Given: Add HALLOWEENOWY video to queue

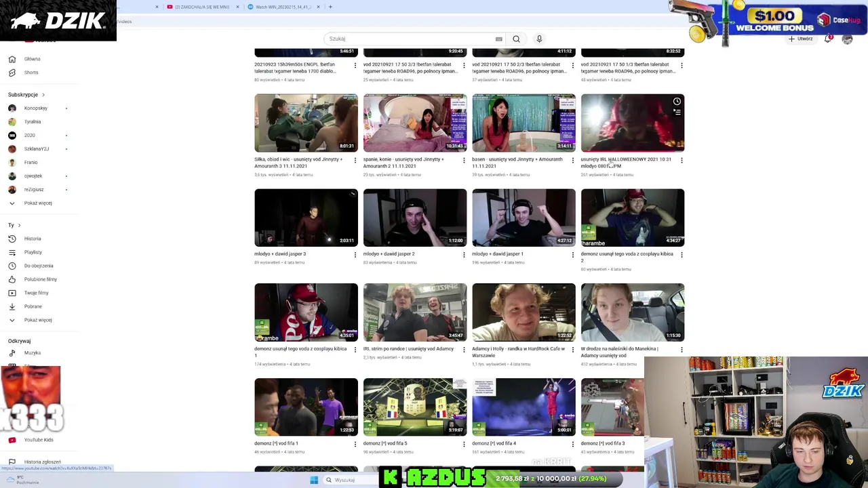Looking at the screenshot, I should [x=677, y=113].
